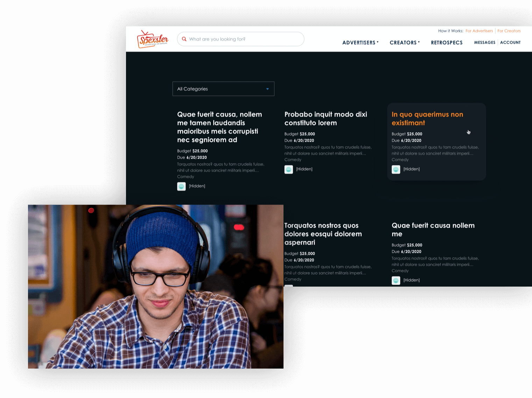Click the search input field

click(245, 39)
